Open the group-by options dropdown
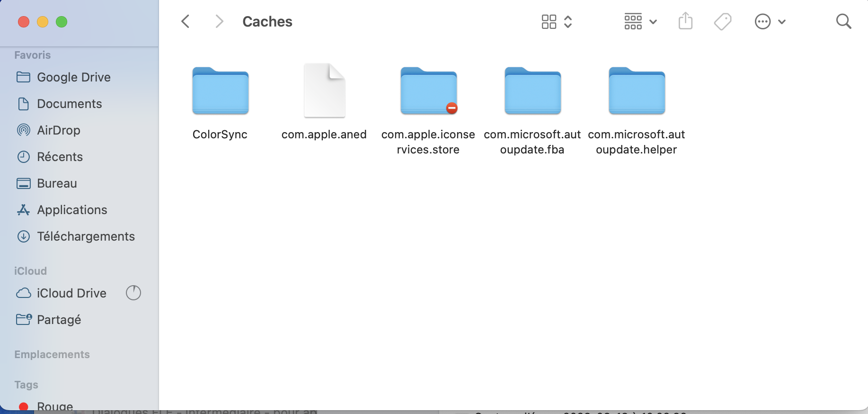Screen dimensions: 868x414 coord(640,22)
